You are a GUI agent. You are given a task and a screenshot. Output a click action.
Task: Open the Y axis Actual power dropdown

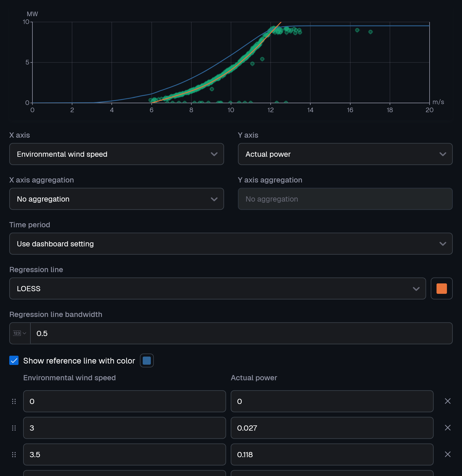pos(345,154)
